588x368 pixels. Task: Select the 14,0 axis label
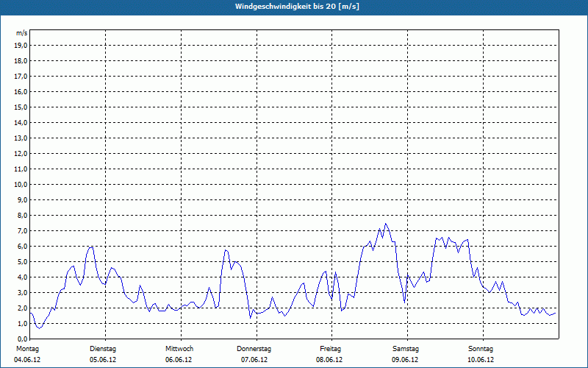point(21,123)
